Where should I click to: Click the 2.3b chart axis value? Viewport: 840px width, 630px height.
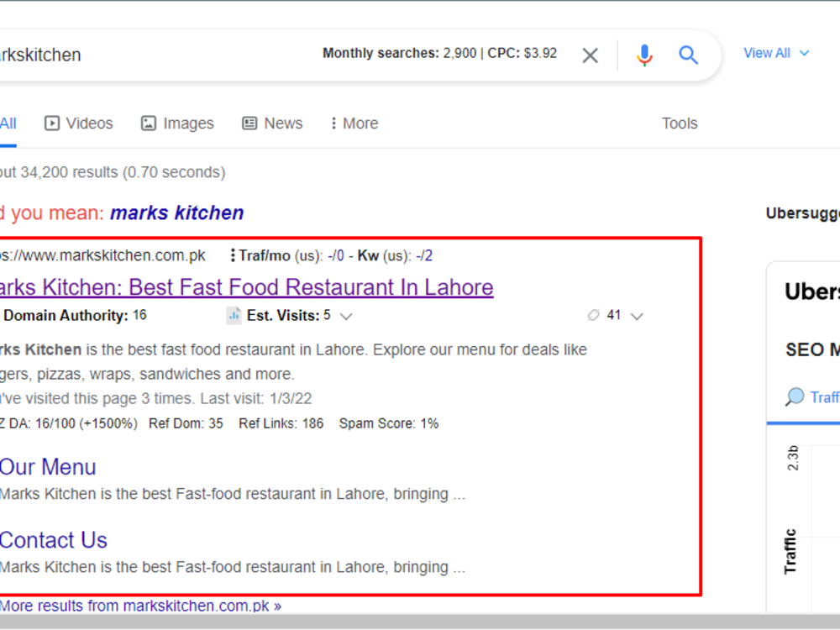(793, 458)
